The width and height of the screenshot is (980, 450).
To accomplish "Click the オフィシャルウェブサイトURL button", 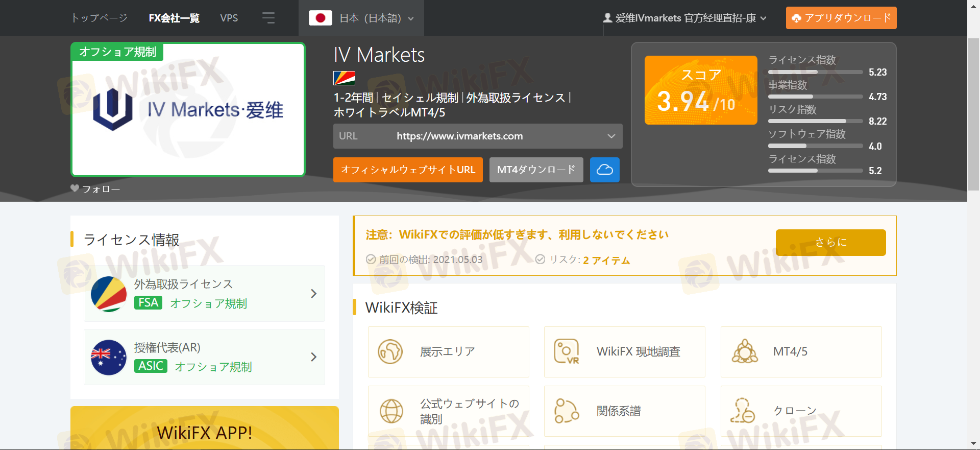I will pos(408,170).
